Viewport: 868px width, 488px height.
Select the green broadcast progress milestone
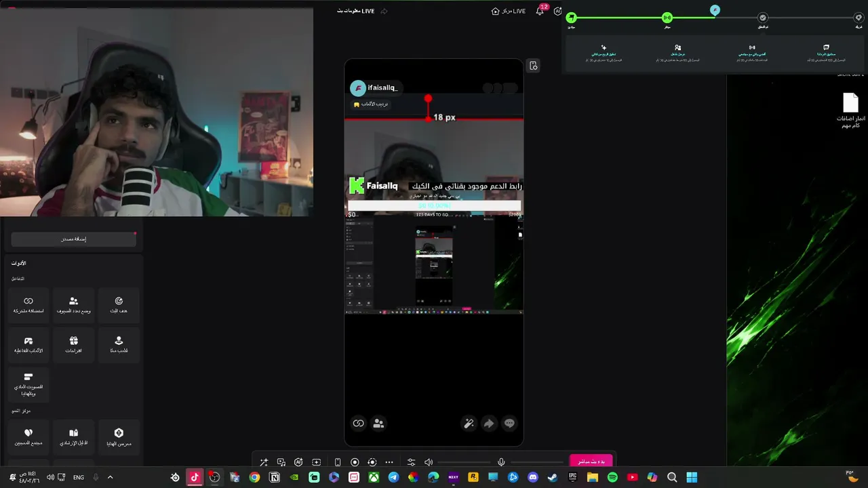[667, 18]
